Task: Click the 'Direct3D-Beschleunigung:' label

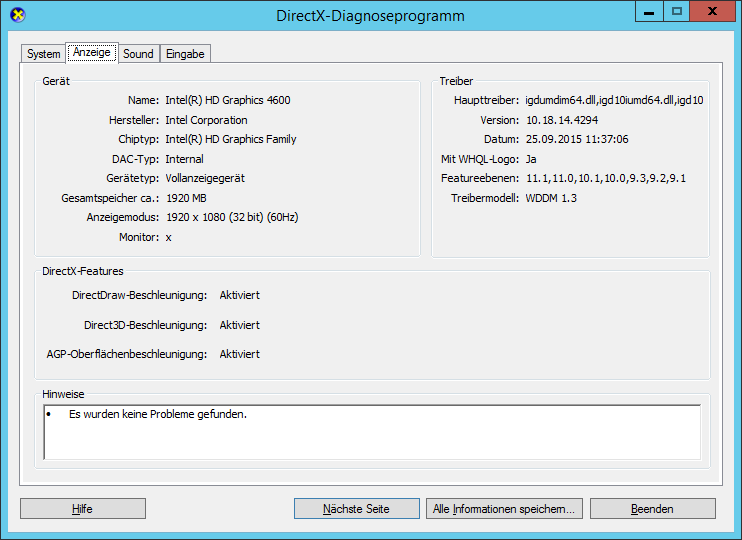Action: pyautogui.click(x=146, y=325)
